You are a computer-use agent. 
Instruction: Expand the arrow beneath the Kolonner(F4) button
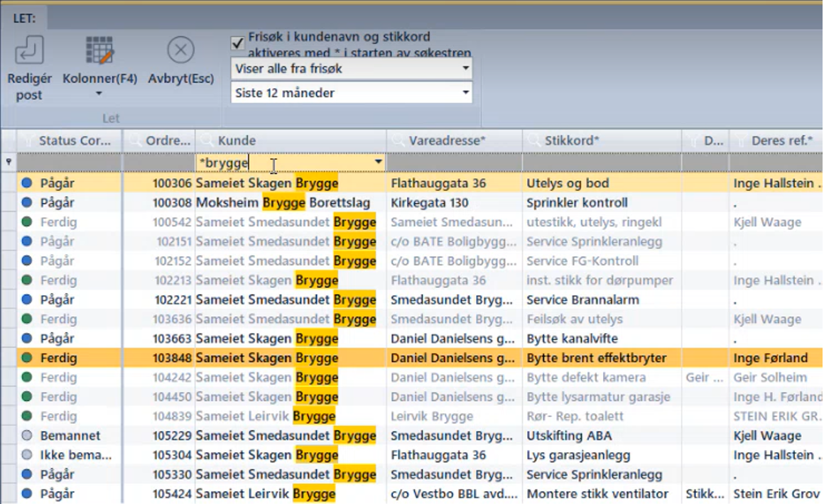pyautogui.click(x=99, y=94)
